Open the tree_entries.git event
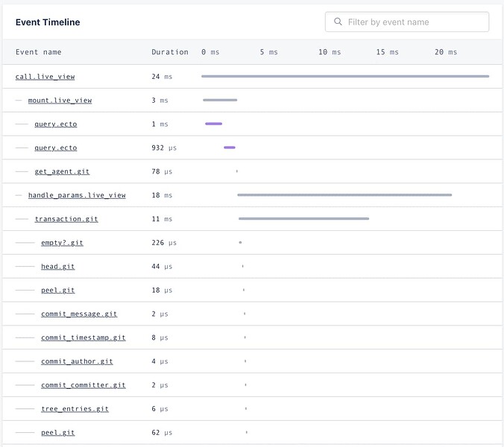 (75, 409)
